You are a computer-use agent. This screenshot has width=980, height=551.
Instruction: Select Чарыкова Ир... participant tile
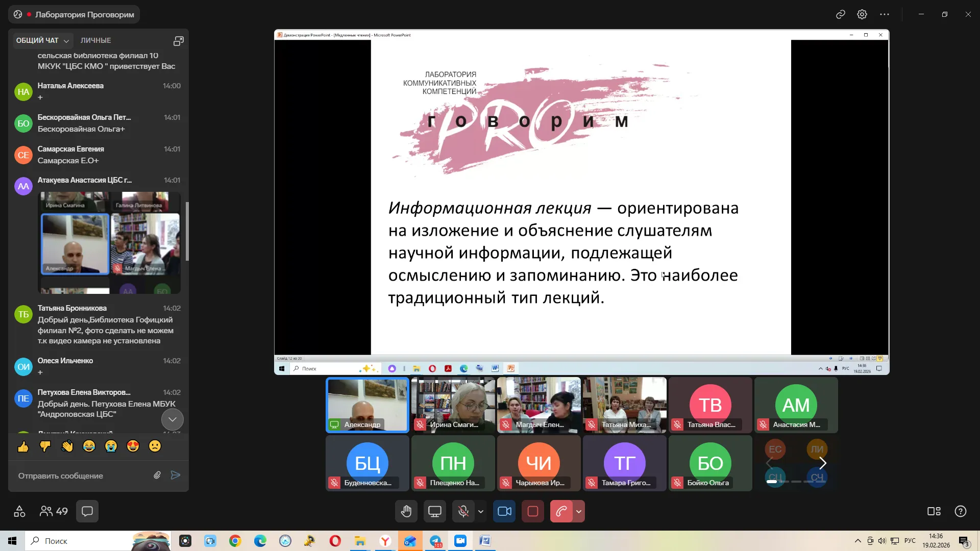(x=539, y=463)
